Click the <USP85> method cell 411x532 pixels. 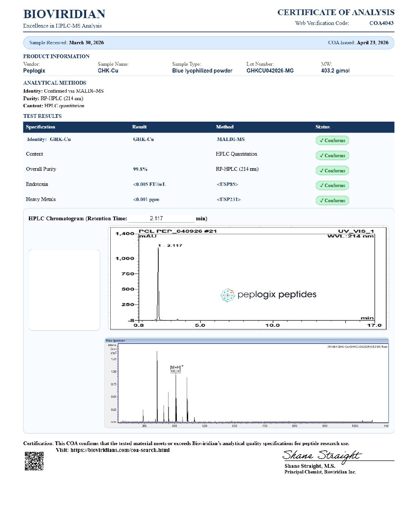pos(227,184)
